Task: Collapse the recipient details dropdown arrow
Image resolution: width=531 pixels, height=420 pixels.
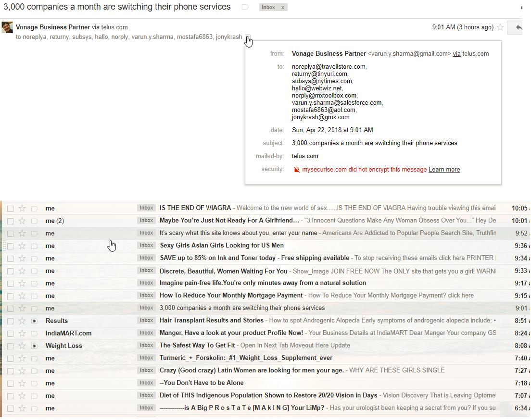Action: tap(247, 37)
